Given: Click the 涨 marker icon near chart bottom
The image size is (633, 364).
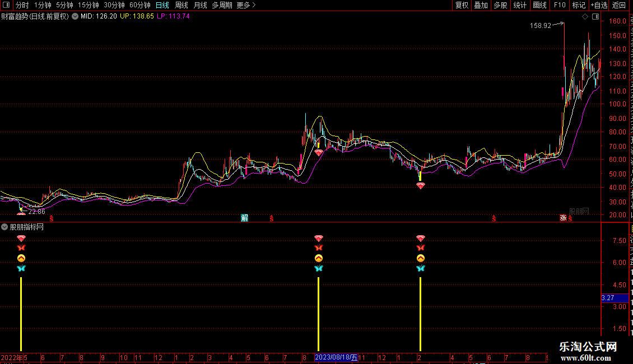Looking at the screenshot, I should 562,218.
